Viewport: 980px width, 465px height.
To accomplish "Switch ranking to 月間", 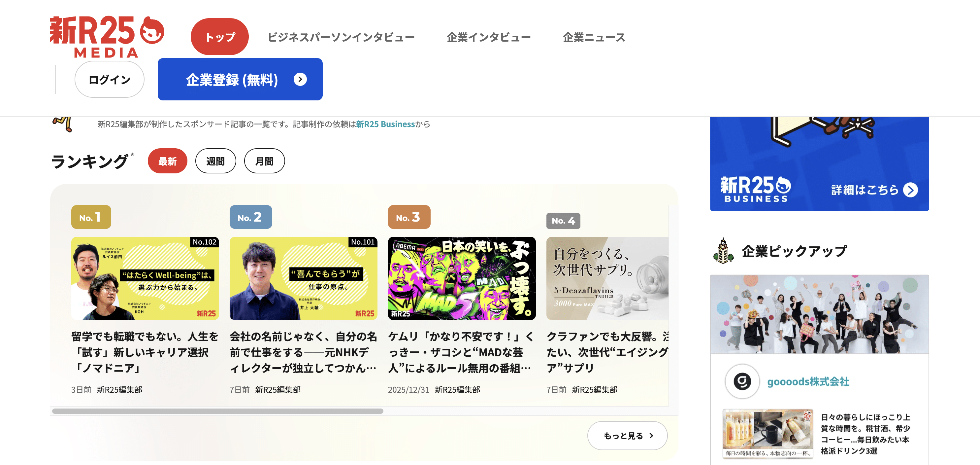I will 264,161.
